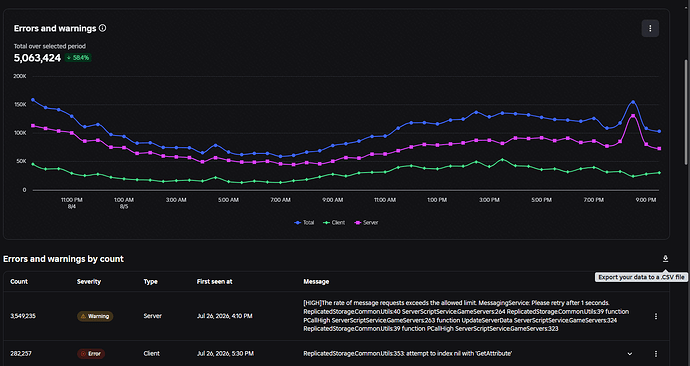Expand the 282,257 error row chevron
690x366 pixels.
point(630,354)
